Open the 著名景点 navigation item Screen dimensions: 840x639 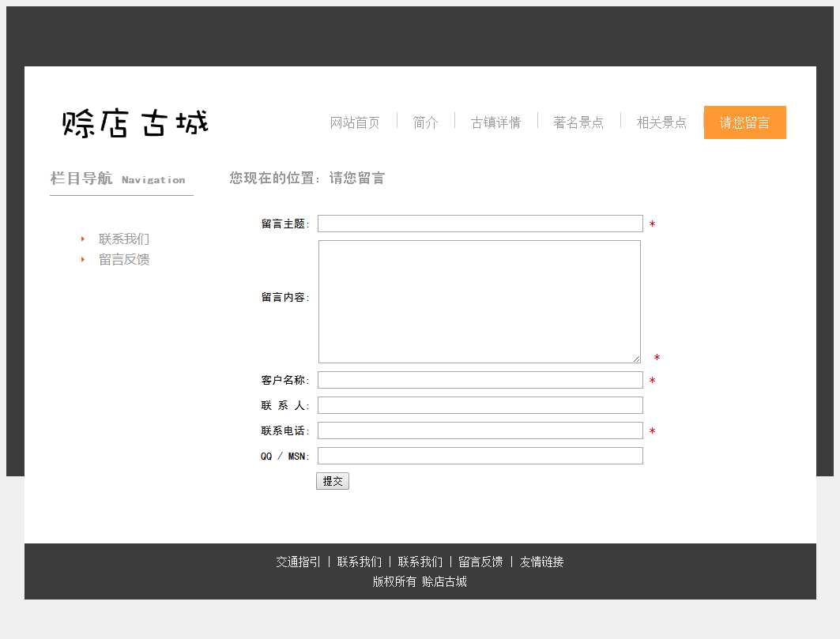(x=578, y=122)
